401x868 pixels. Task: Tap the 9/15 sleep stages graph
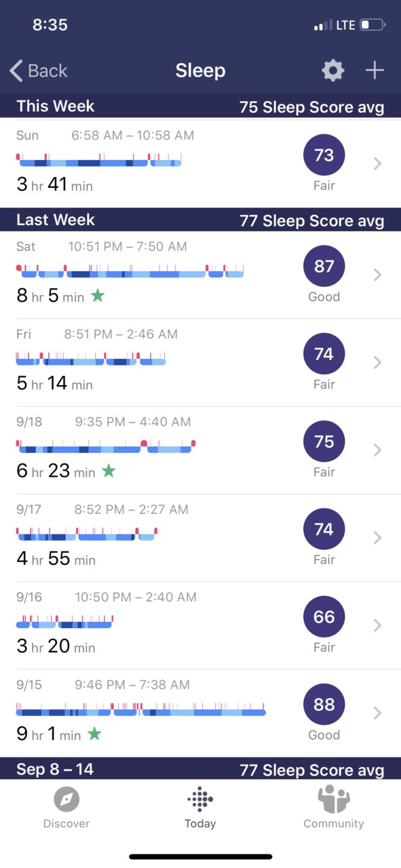coord(140,709)
